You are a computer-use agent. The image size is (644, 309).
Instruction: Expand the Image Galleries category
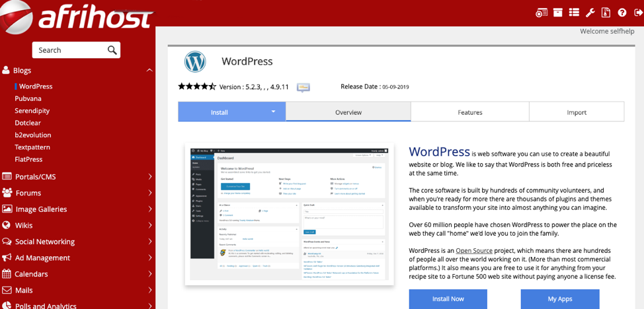pos(150,209)
